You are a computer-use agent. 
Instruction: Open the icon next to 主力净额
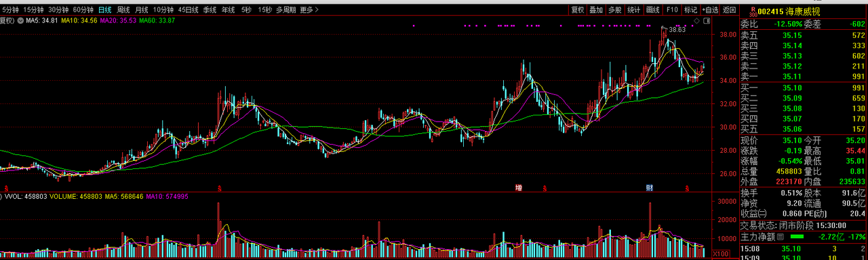pyautogui.click(x=780, y=237)
